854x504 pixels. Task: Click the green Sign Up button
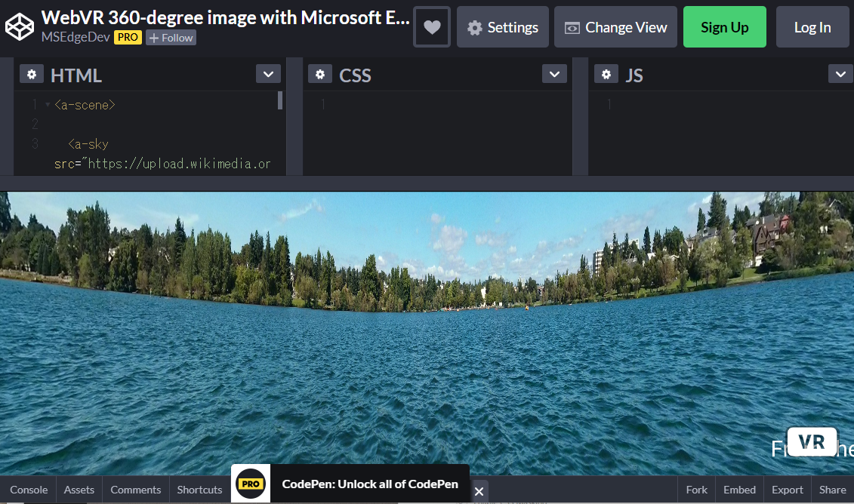(x=724, y=27)
